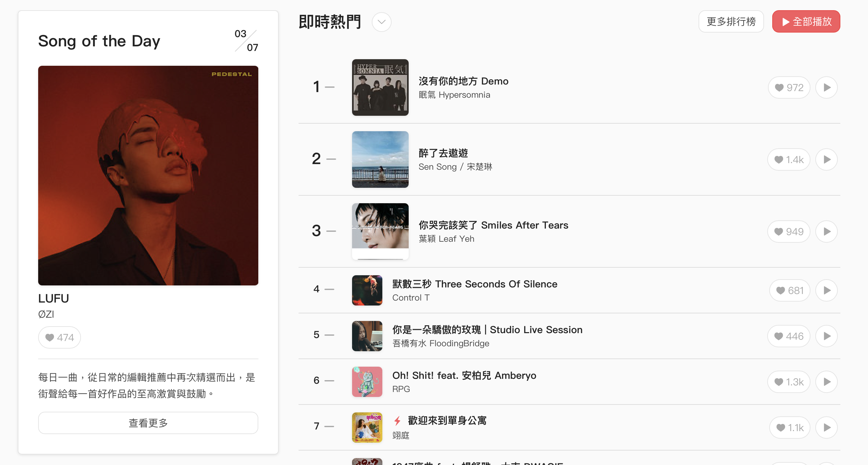Open artist link 葉穎 Leaf Yeh
The image size is (868, 465).
tap(446, 239)
